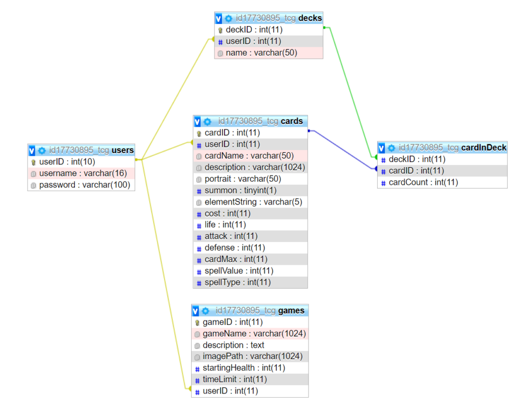Screen dimensions: 532x407
Task: Select the timeLimit row in the games table
Action: [x=234, y=379]
